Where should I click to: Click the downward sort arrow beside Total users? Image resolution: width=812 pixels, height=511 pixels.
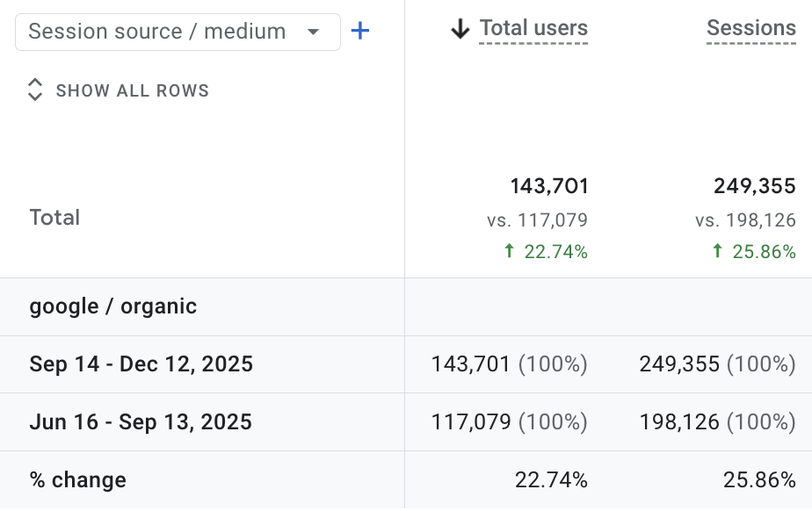click(460, 27)
